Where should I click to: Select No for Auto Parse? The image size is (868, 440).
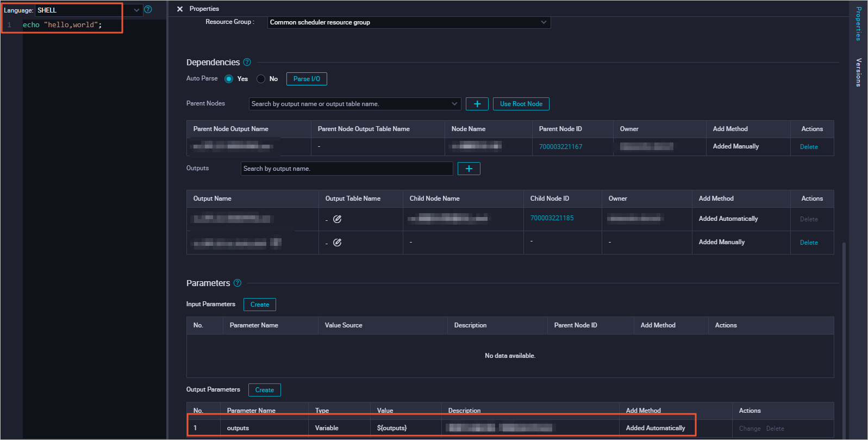261,79
